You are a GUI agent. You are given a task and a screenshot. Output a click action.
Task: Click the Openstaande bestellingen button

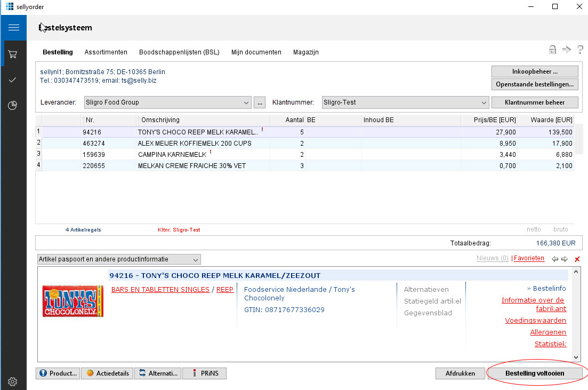tap(534, 84)
